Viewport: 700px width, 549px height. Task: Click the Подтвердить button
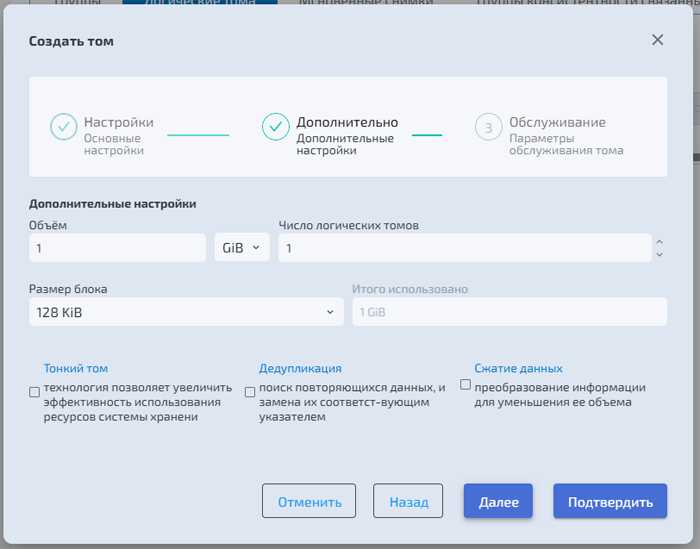610,501
